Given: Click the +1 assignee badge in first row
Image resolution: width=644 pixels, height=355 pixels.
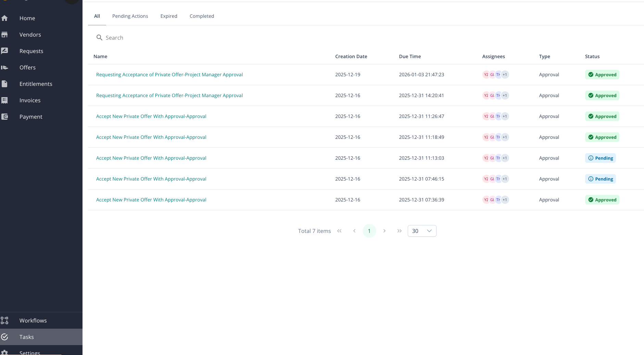Looking at the screenshot, I should [505, 75].
